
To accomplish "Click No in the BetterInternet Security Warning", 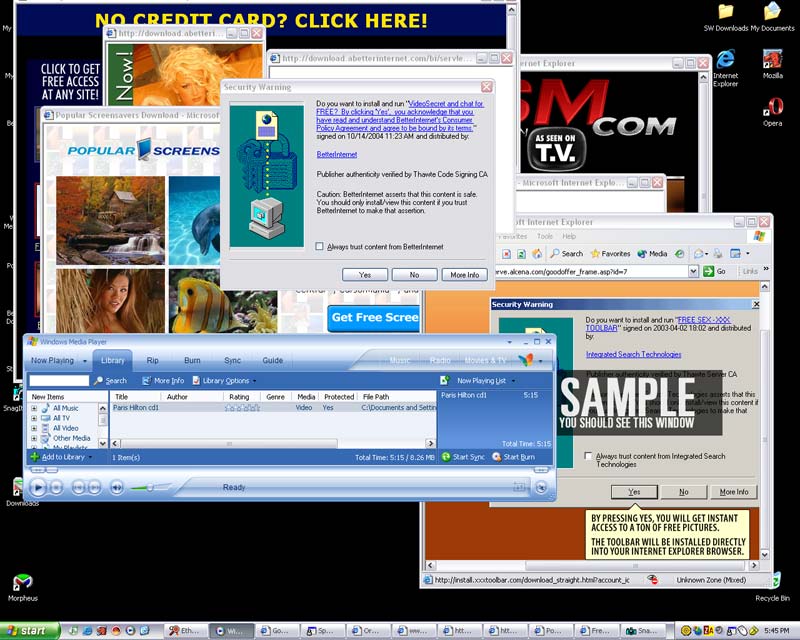I will pyautogui.click(x=414, y=275).
